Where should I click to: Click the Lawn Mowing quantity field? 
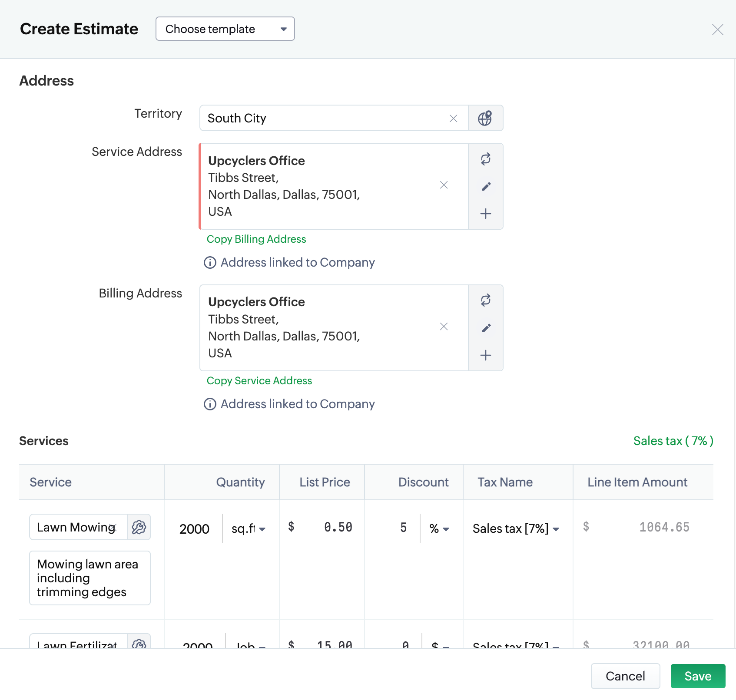pyautogui.click(x=194, y=529)
